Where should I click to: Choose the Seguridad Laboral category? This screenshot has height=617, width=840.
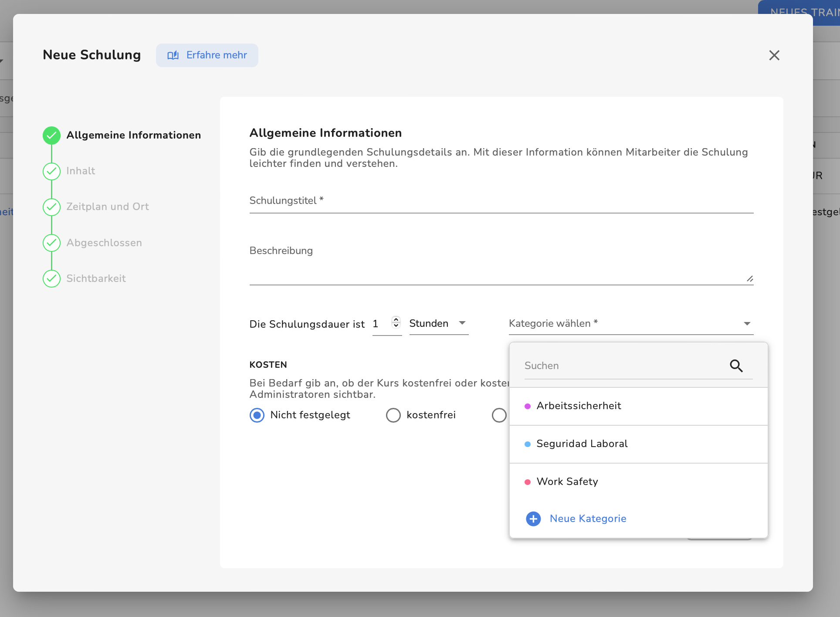(638, 444)
